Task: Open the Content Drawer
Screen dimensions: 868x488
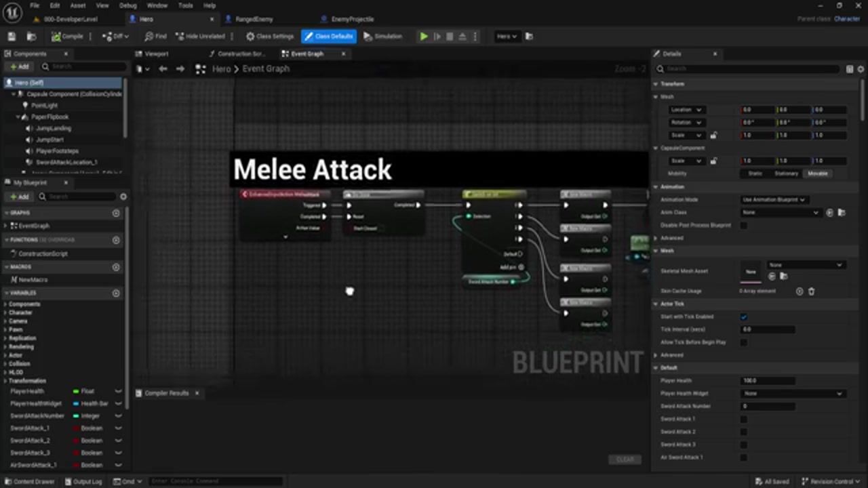Action: (x=30, y=481)
